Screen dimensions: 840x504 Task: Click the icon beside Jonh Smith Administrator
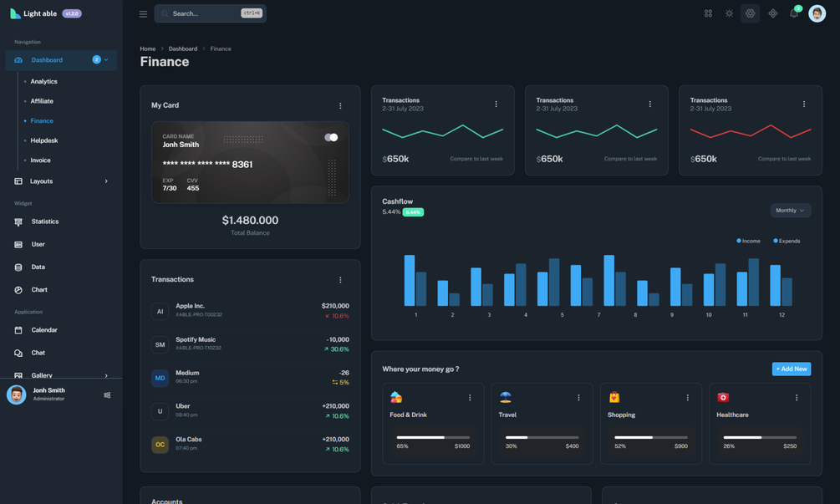tap(107, 395)
